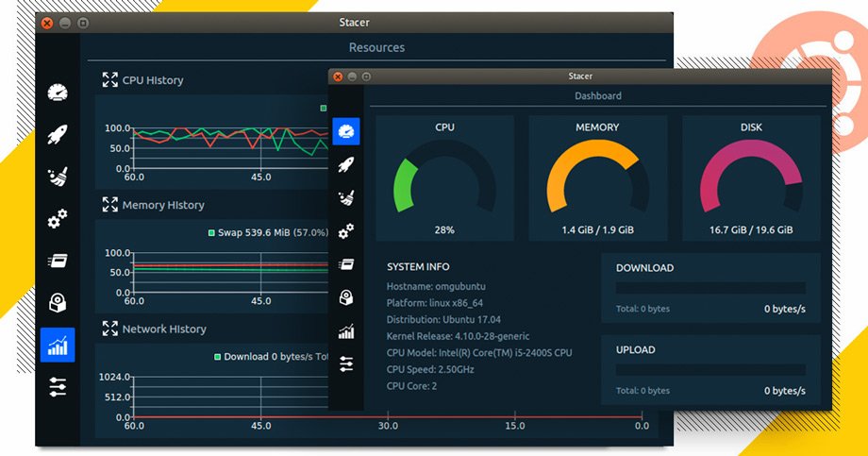Select System Cleaner broom icon in Resources window
Image resolution: width=868 pixels, height=456 pixels.
click(58, 177)
